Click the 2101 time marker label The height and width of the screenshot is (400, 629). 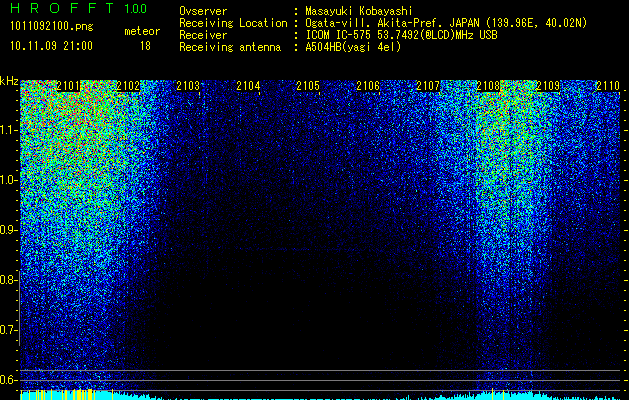tap(68, 86)
